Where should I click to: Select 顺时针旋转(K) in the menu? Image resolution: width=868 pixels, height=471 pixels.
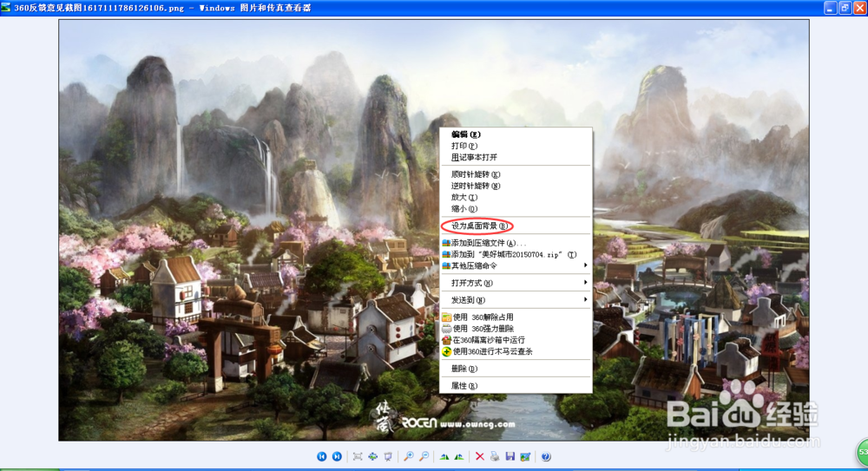(x=516, y=174)
